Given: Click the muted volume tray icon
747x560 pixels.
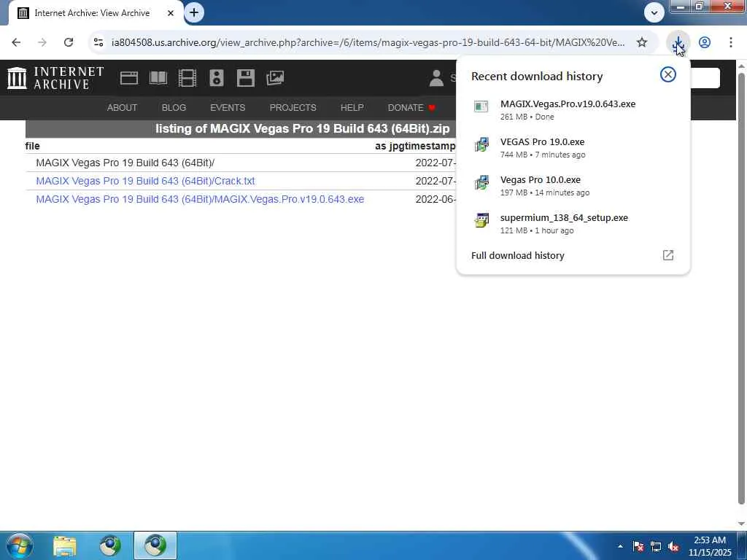Looking at the screenshot, I should click(673, 547).
